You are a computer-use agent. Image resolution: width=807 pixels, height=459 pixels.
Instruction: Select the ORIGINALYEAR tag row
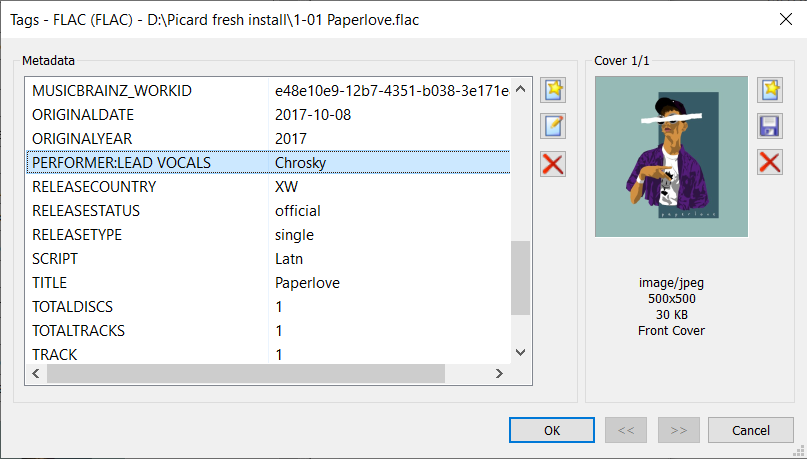point(268,138)
